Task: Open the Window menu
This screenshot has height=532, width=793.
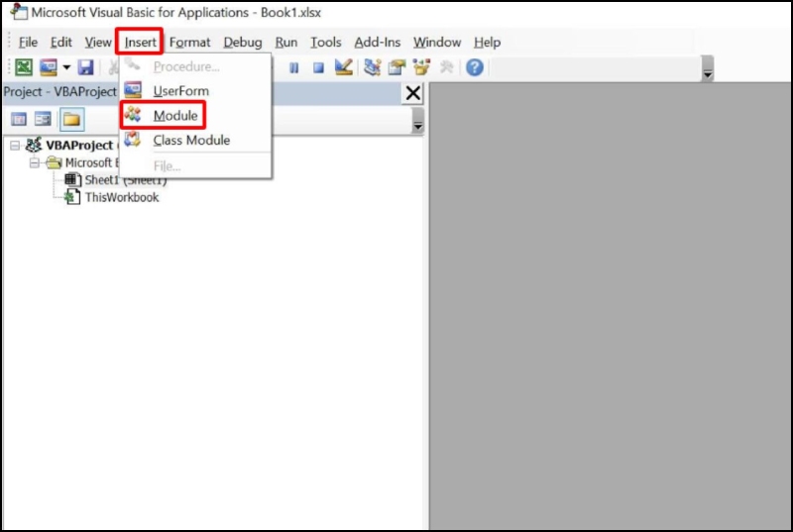Action: tap(437, 43)
